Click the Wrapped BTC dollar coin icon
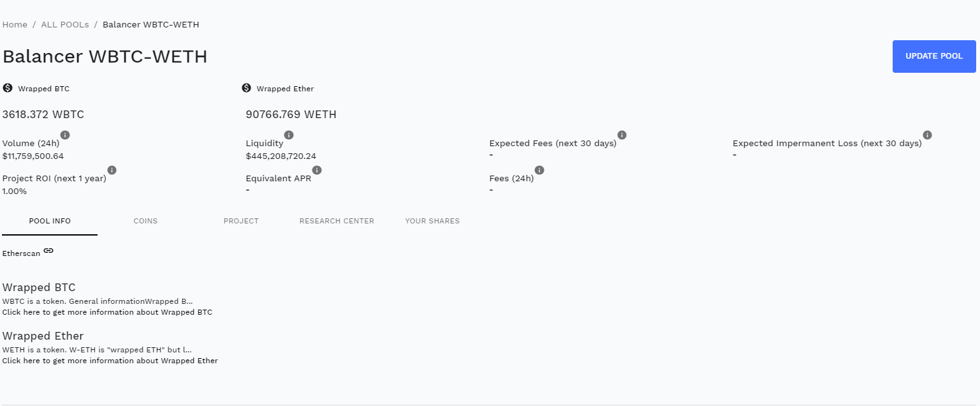 click(8, 88)
